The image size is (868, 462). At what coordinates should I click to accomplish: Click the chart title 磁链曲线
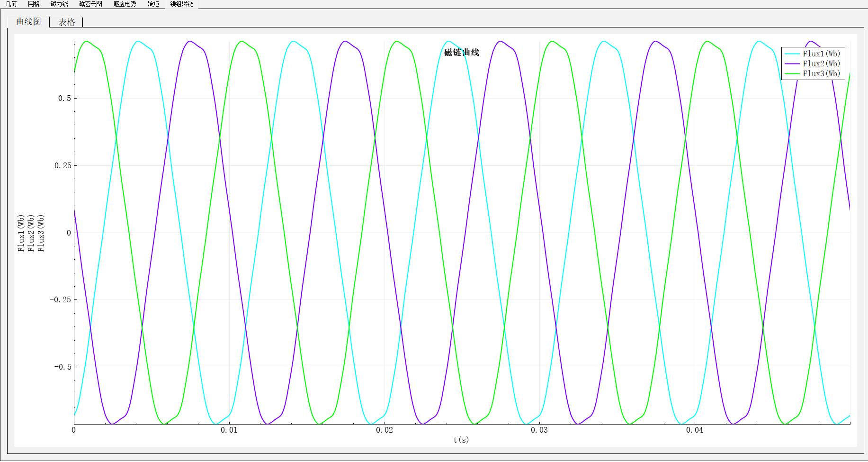click(462, 52)
